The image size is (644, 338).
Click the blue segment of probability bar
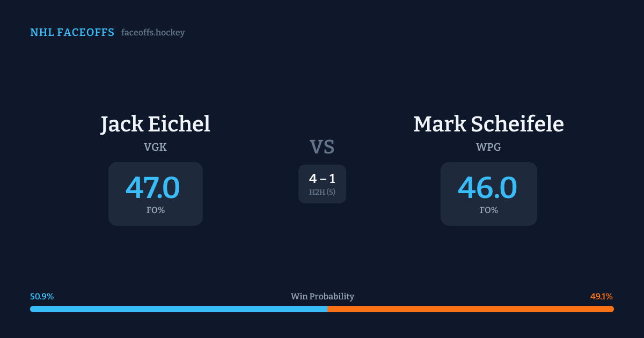point(178,309)
